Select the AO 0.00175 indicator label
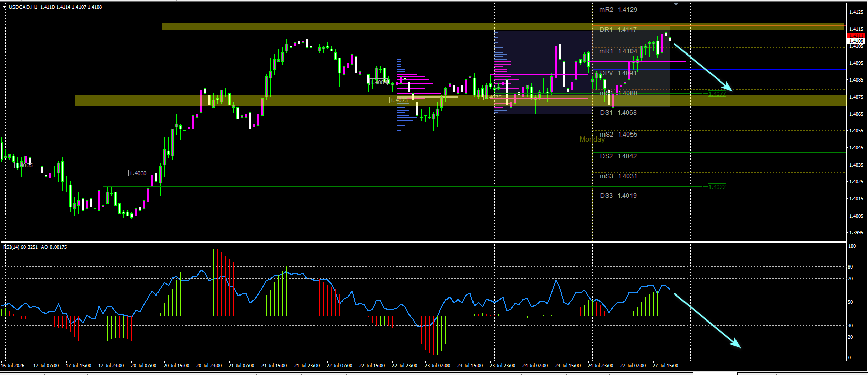 click(54, 247)
